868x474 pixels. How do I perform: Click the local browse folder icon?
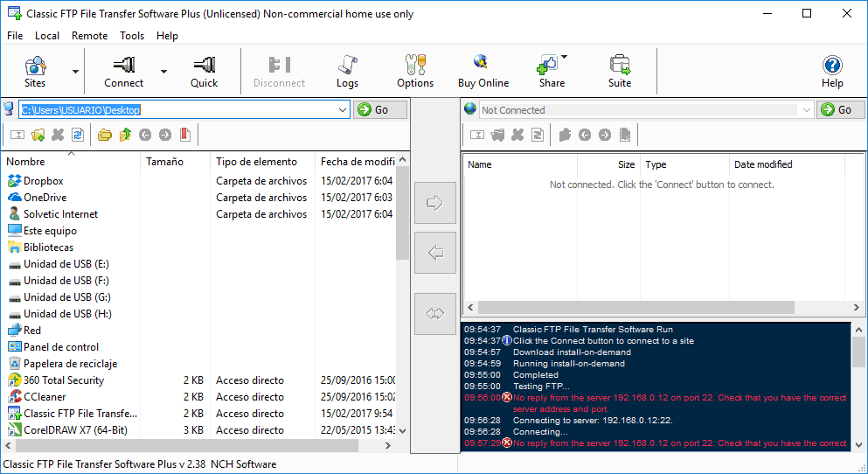(x=105, y=135)
